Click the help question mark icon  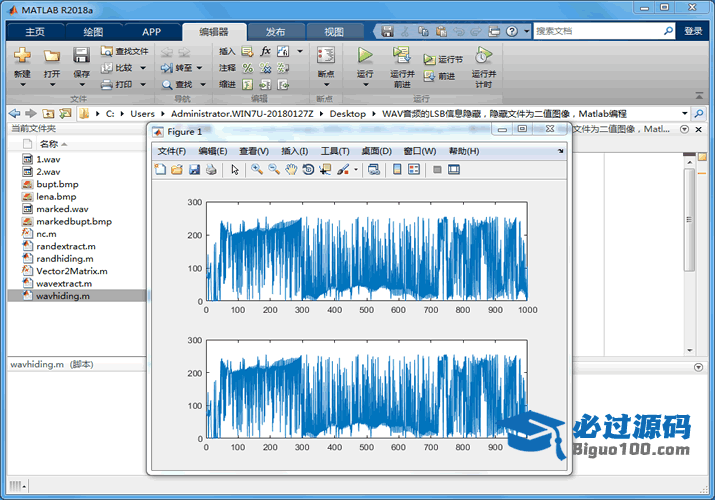pyautogui.click(x=512, y=31)
